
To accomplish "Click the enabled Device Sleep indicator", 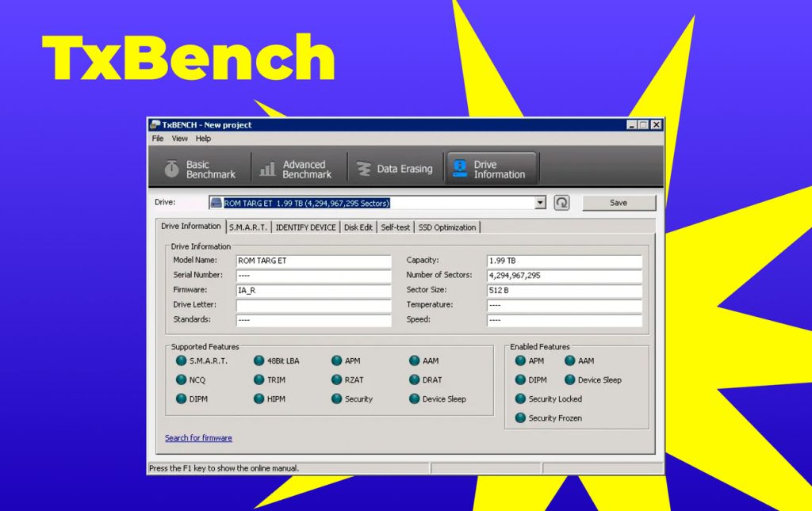I will click(569, 379).
